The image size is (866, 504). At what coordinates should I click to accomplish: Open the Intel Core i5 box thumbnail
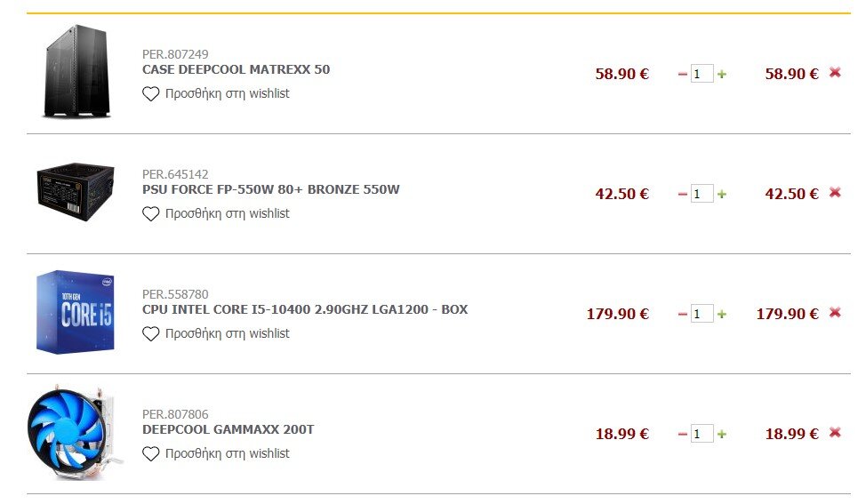[75, 312]
